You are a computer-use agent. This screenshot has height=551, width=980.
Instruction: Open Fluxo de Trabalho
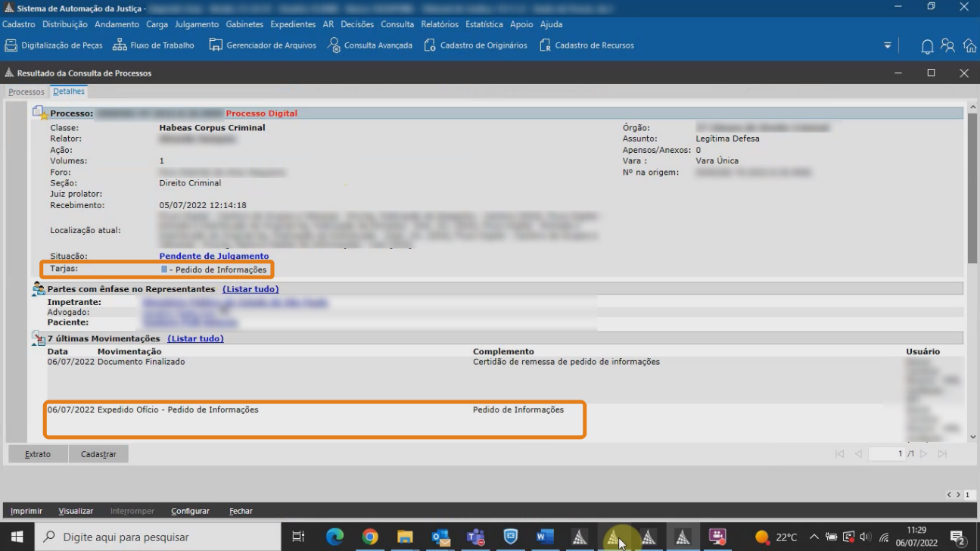pyautogui.click(x=154, y=45)
